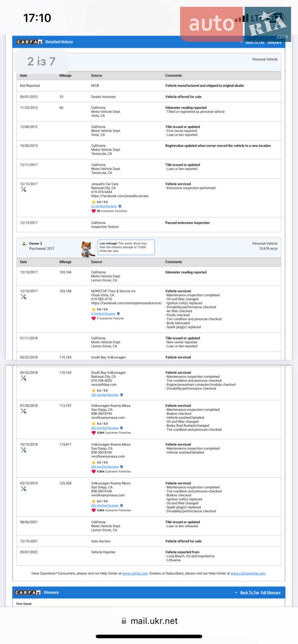Open the Full Glossary link
This screenshot has width=298, height=644.
(270, 592)
